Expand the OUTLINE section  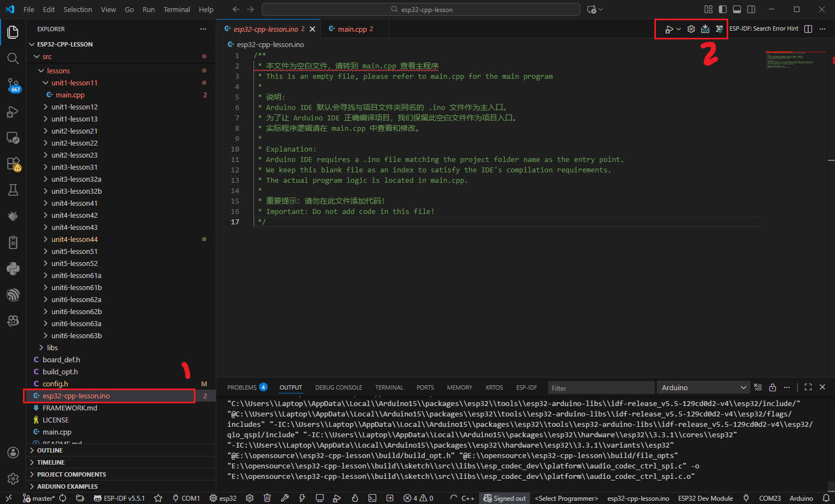[50, 450]
